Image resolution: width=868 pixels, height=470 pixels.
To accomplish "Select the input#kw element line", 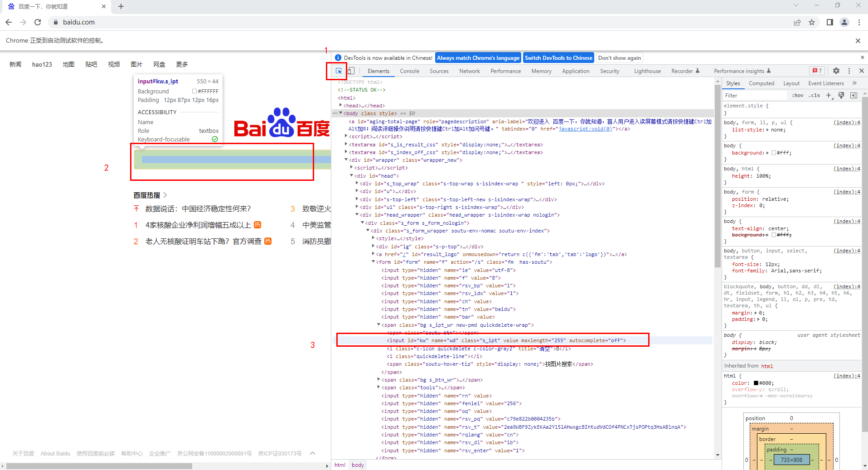I will 506,340.
